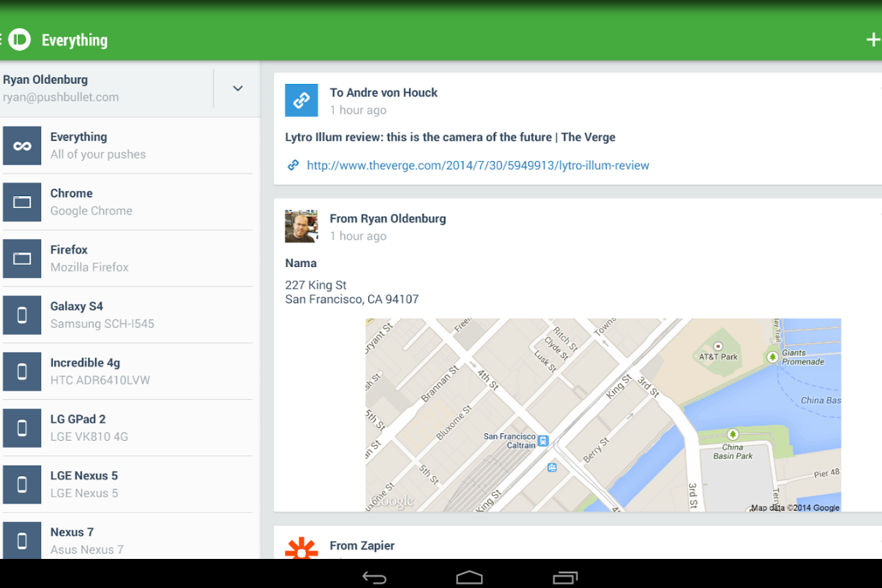Click the "From Zapier" heading
Image resolution: width=882 pixels, height=588 pixels.
coord(362,546)
